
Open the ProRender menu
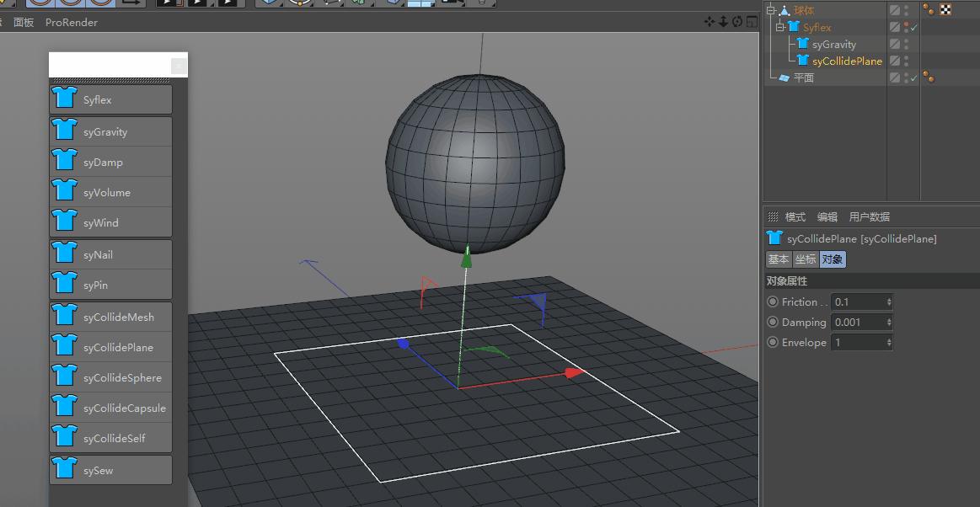click(71, 22)
